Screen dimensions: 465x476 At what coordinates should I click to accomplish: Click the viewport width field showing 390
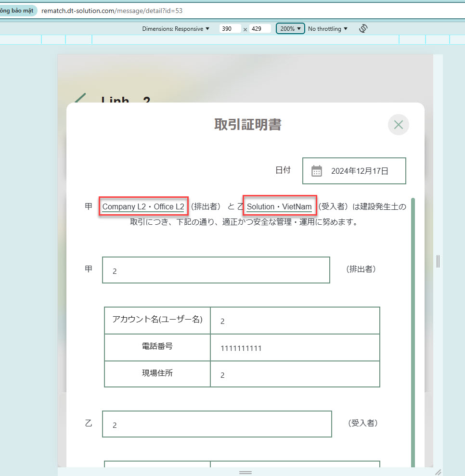pyautogui.click(x=230, y=29)
